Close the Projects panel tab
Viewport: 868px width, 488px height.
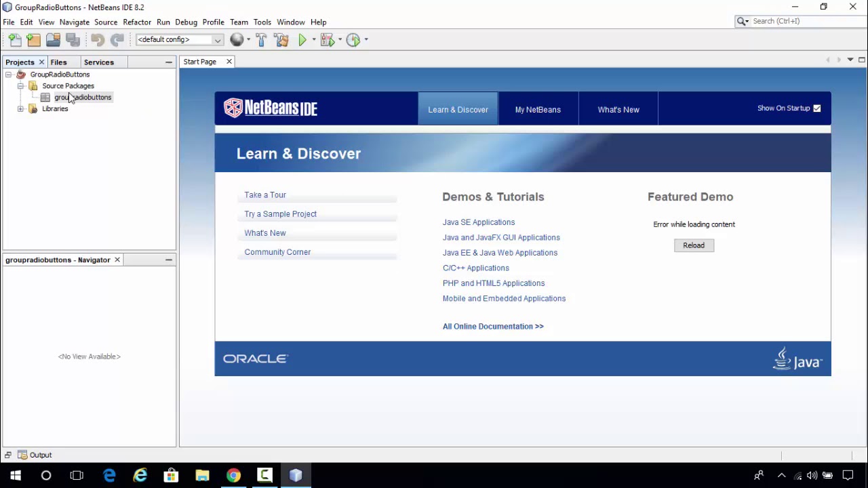point(41,62)
